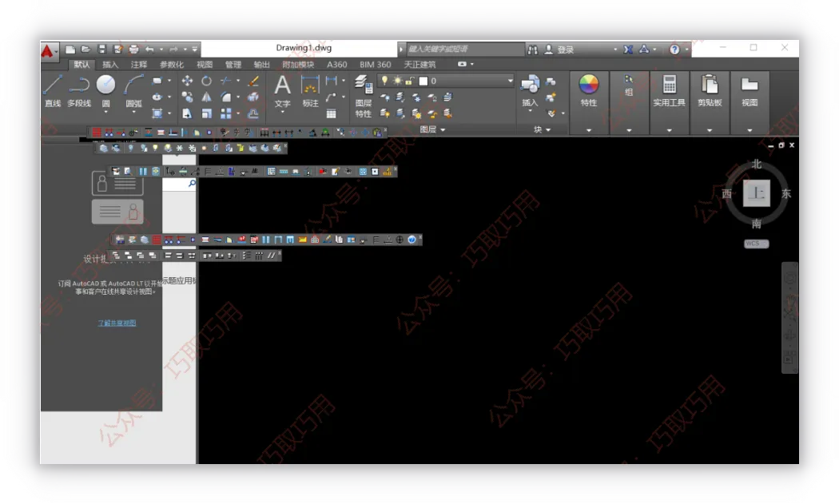Click the Plot/Print icon in quick access
839x504 pixels.
[x=133, y=50]
